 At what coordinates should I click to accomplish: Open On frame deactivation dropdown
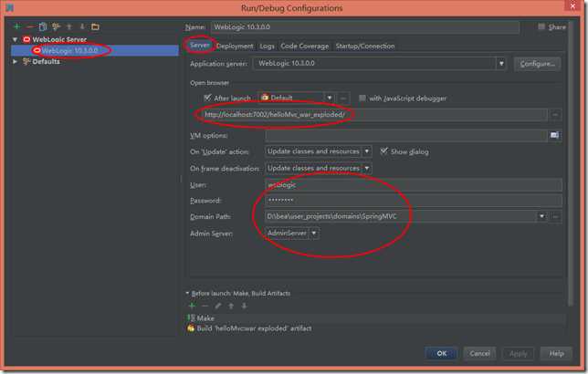(367, 168)
